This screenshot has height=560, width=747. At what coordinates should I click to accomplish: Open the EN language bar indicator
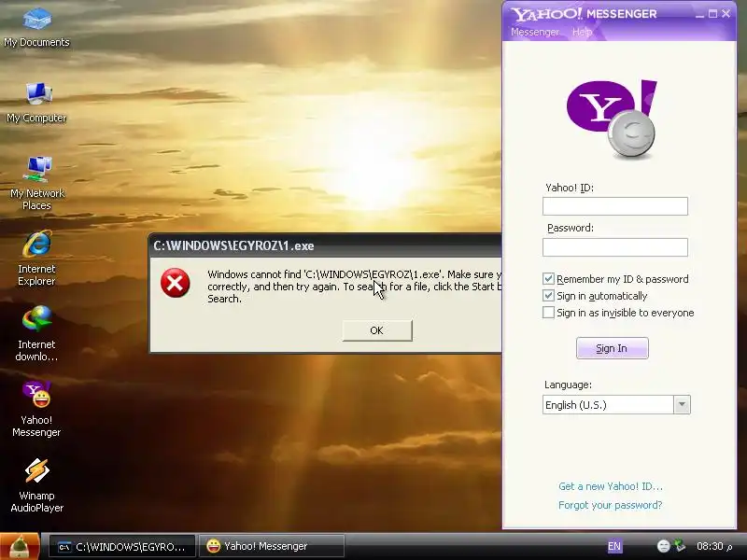point(614,546)
